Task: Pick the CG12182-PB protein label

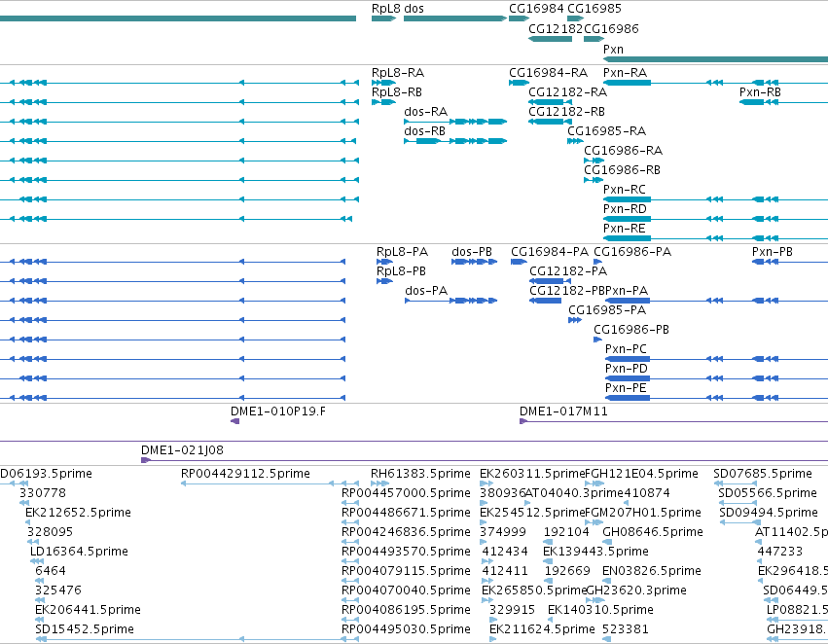Action: point(567,290)
